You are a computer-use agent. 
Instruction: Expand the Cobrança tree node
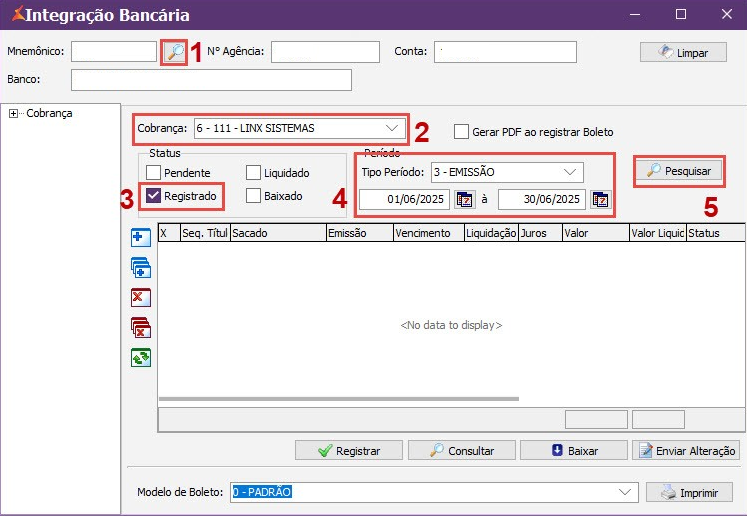pos(13,113)
